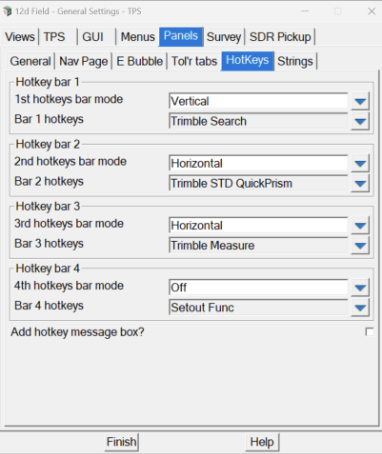Switch to the Survey tab

224,37
